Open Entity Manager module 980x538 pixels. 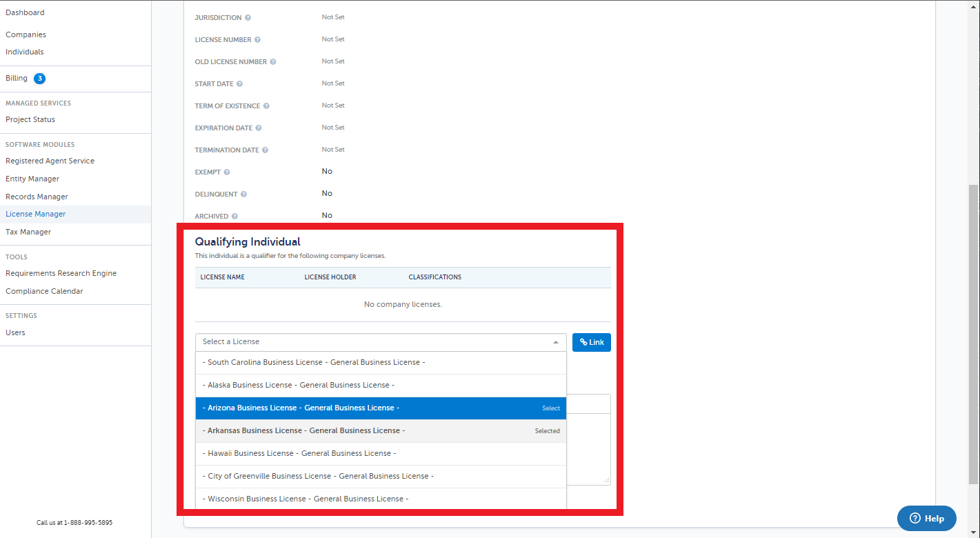point(32,179)
